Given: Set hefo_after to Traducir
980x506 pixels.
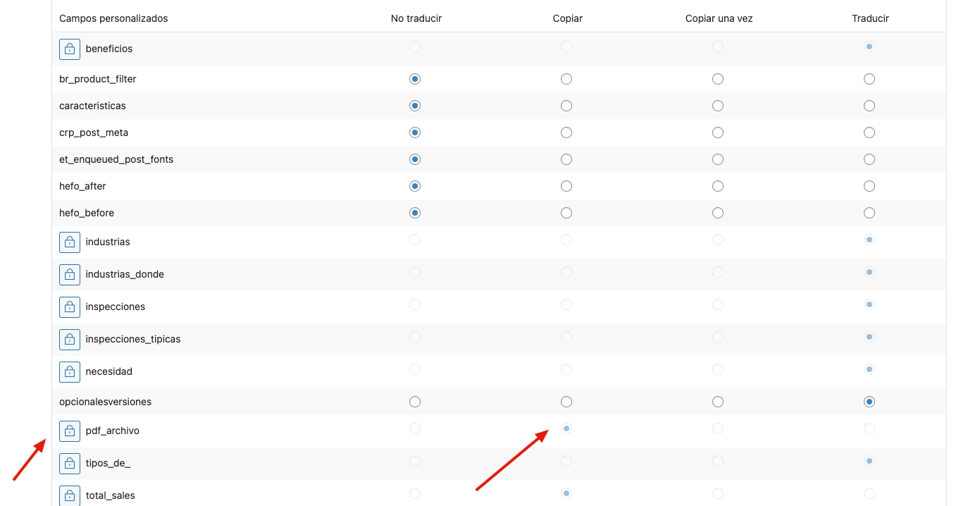Looking at the screenshot, I should 869,186.
